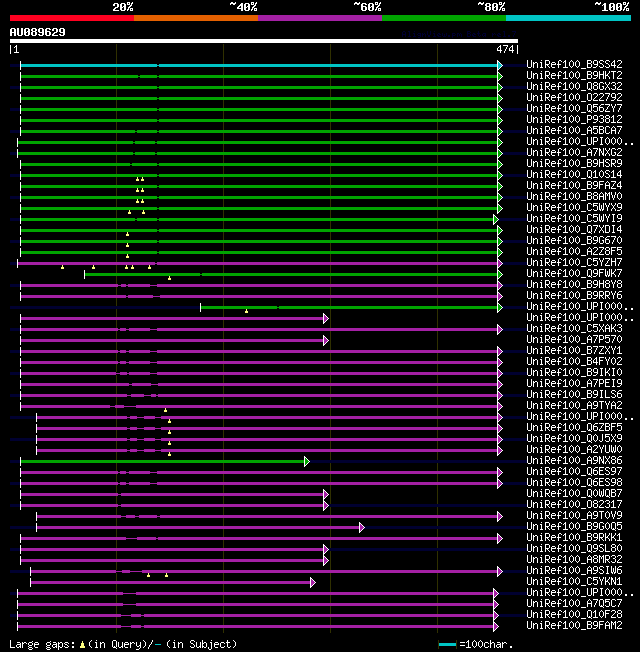Open hit label UniRef100_B9HKT2
The height and width of the screenshot is (652, 640).
tap(574, 75)
